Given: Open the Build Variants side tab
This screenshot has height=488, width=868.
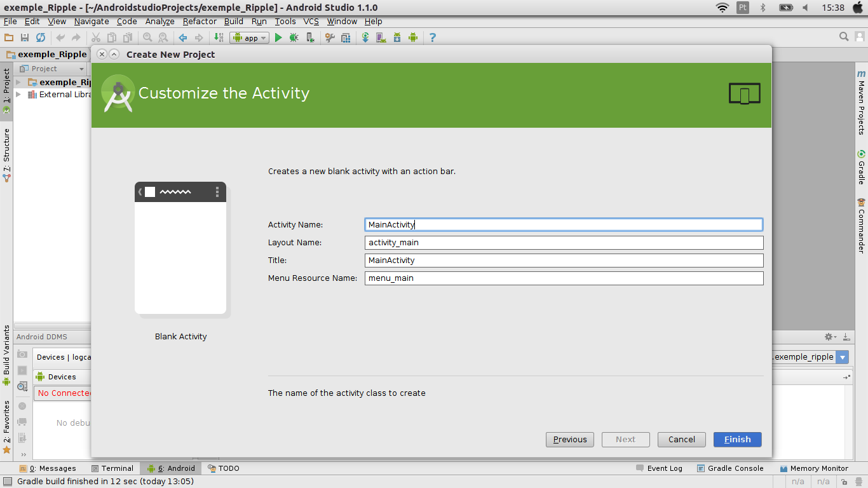Looking at the screenshot, I should pyautogui.click(x=6, y=356).
